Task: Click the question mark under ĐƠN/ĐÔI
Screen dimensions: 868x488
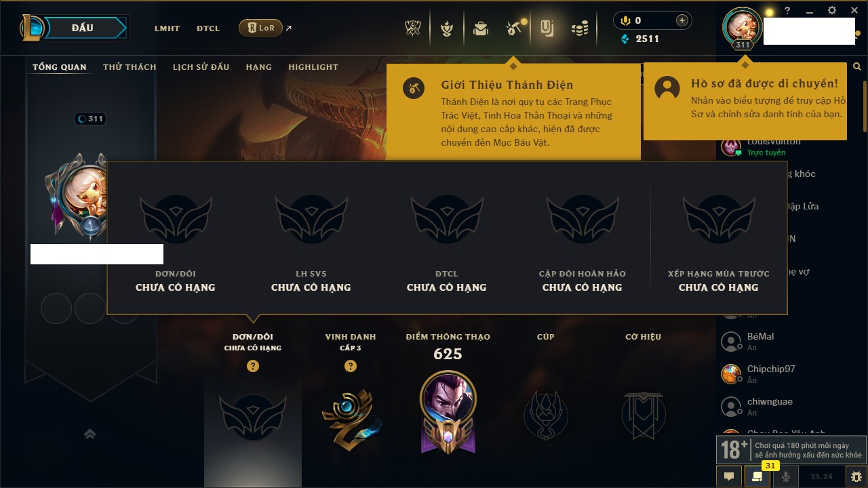Action: (x=253, y=366)
